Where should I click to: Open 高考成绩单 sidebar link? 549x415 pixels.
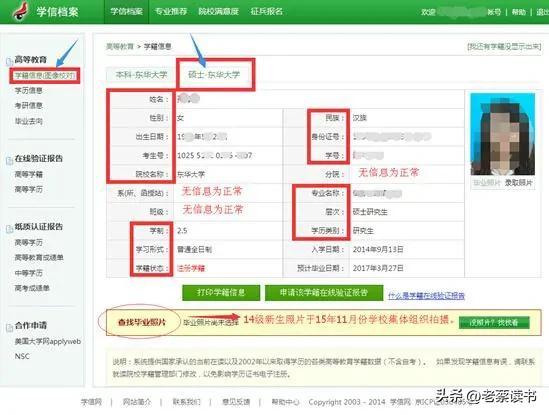32,288
